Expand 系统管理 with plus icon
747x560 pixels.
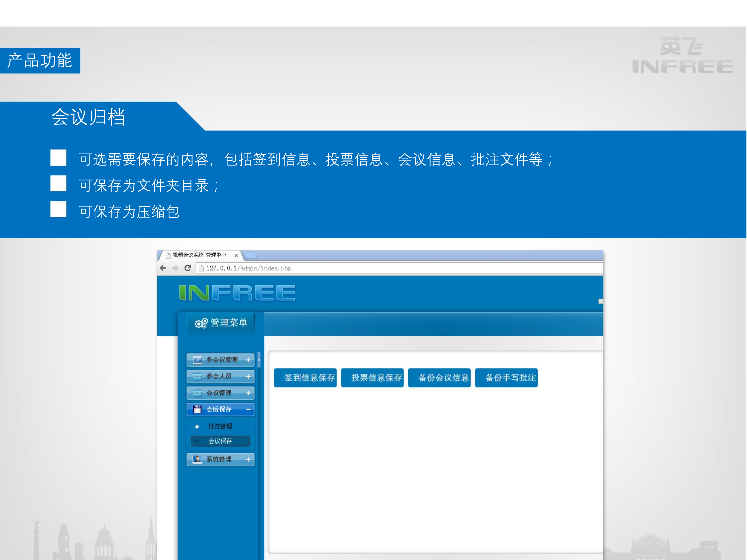click(248, 460)
